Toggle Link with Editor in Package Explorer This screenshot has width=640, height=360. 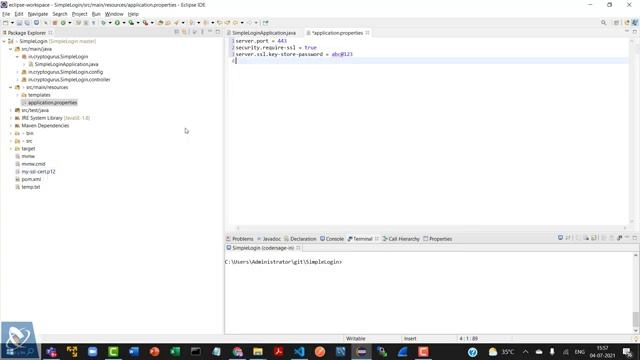point(184,32)
